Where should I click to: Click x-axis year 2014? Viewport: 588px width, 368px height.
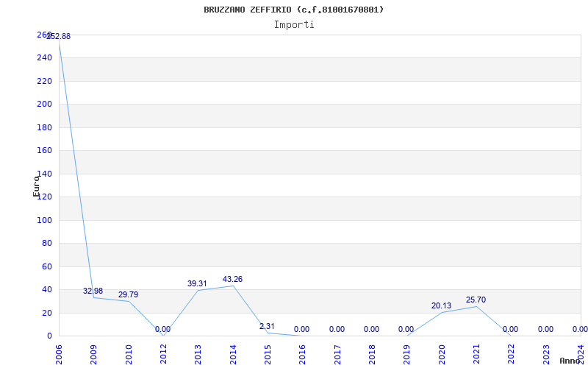click(x=233, y=355)
